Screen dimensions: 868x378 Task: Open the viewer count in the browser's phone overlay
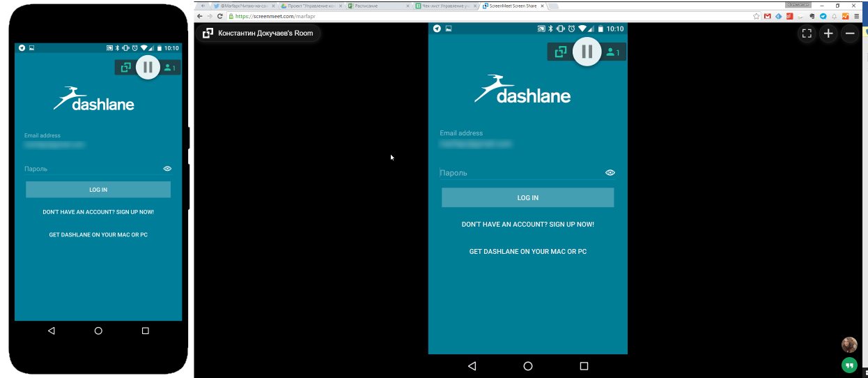point(613,52)
